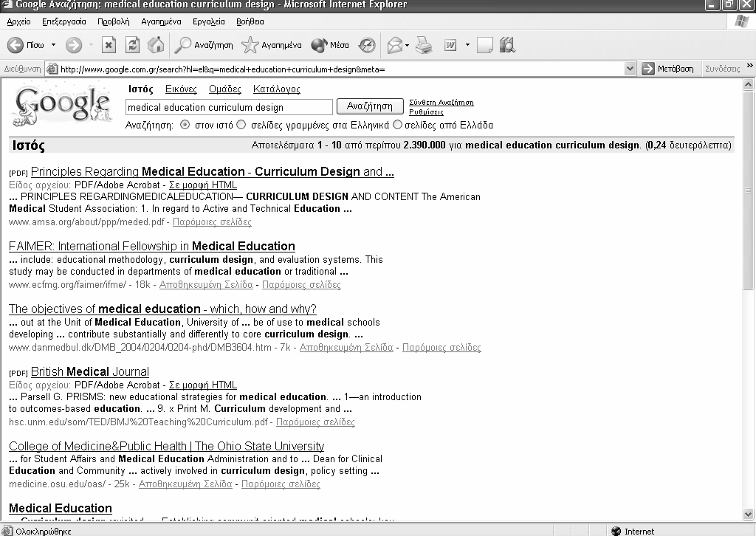Click the scrollbar down arrow

tap(749, 514)
